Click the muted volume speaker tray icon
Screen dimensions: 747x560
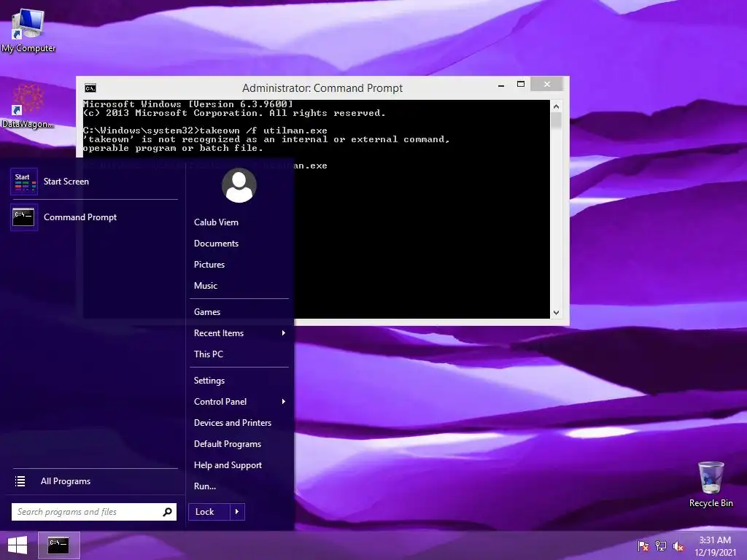[x=678, y=546]
